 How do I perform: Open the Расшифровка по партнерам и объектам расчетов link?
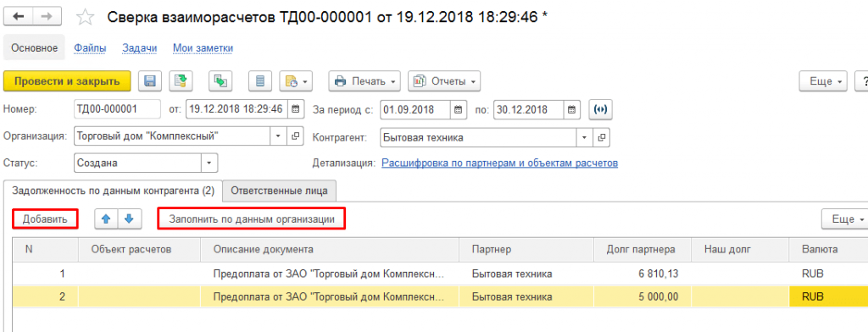tap(500, 163)
